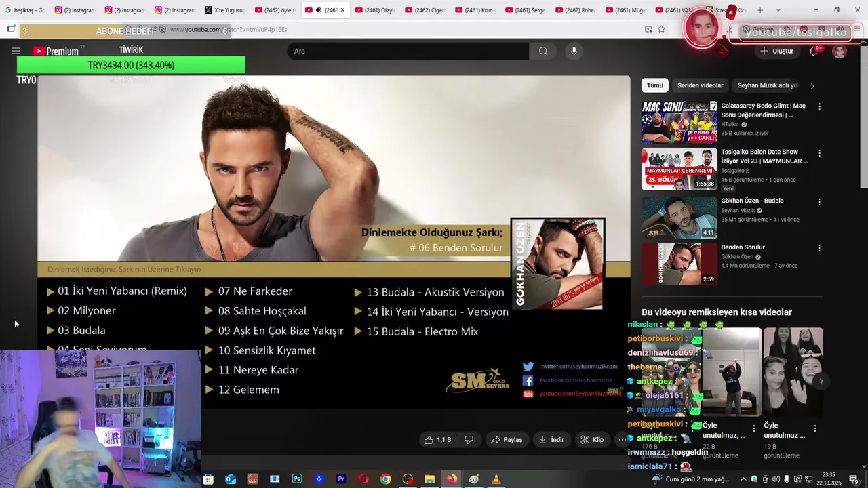Click the İndir download button
This screenshot has height=488, width=868.
(x=551, y=440)
